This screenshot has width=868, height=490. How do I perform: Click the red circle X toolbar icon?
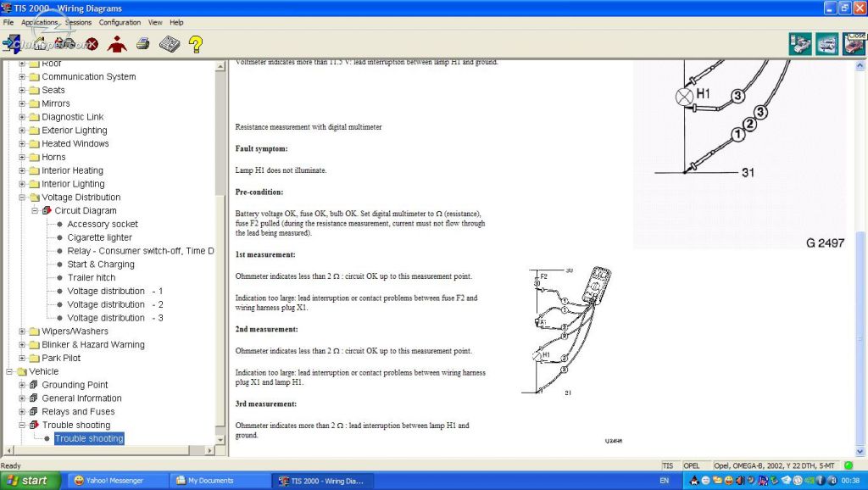coord(92,44)
